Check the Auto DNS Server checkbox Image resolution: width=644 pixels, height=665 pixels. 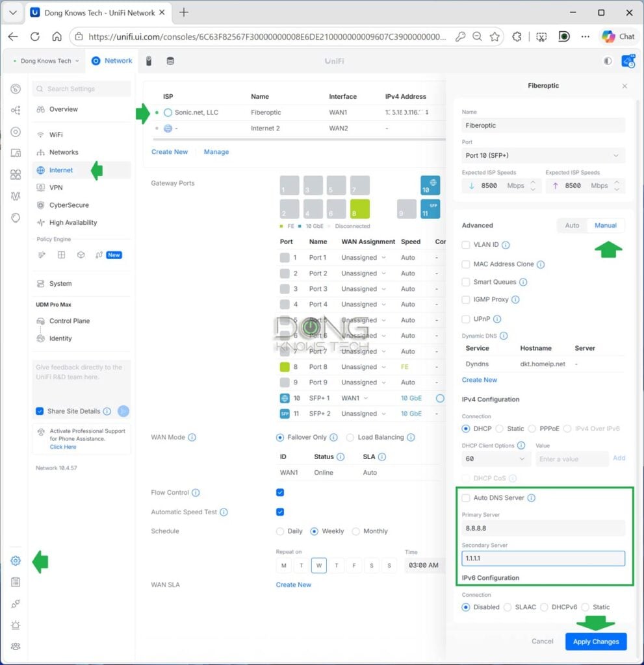coord(466,498)
